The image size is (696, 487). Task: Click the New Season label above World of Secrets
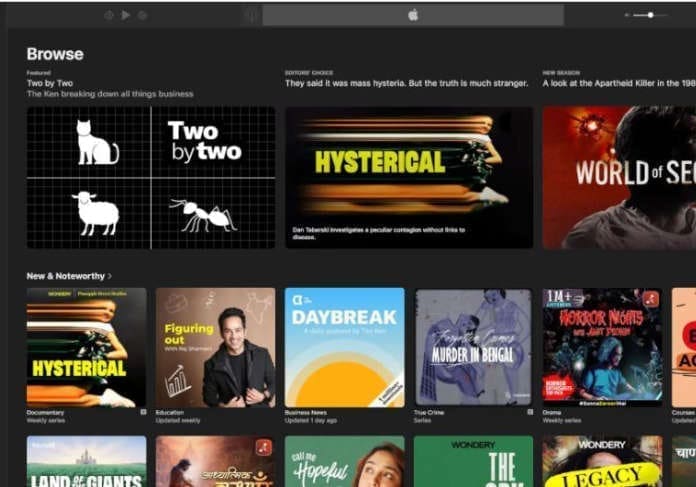point(561,73)
